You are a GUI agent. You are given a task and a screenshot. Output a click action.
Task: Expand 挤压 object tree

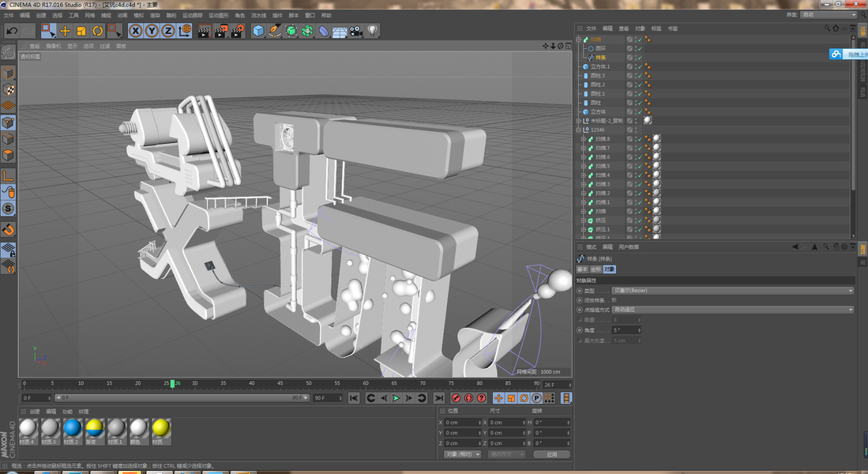[x=584, y=220]
